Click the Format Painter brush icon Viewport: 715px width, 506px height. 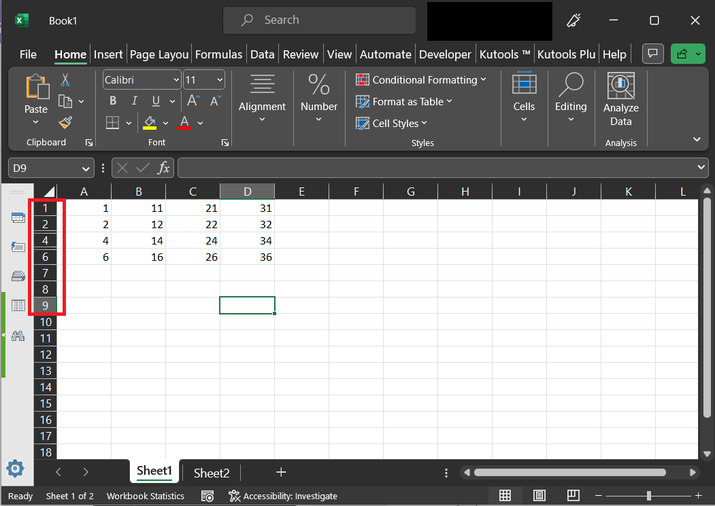[x=65, y=123]
